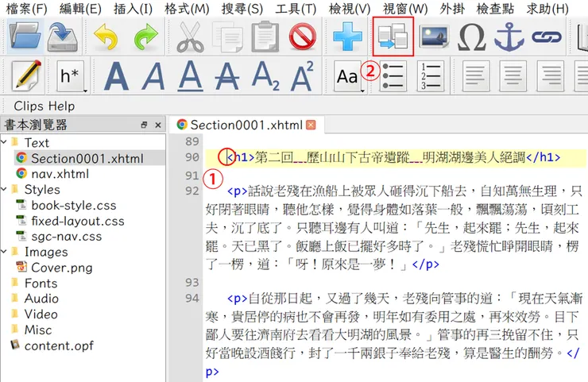This screenshot has height=382, width=588.
Task: Close the 書本瀏覽器 panel
Action: (x=158, y=125)
